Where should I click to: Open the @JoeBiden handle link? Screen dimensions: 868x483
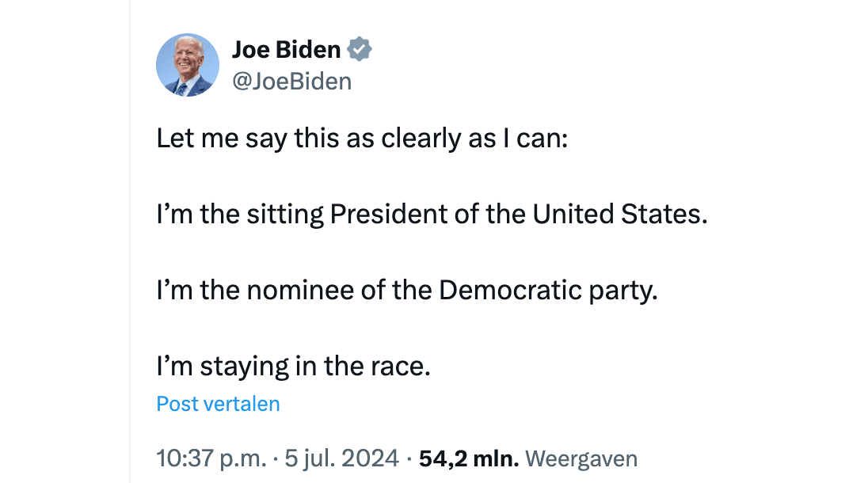click(291, 81)
